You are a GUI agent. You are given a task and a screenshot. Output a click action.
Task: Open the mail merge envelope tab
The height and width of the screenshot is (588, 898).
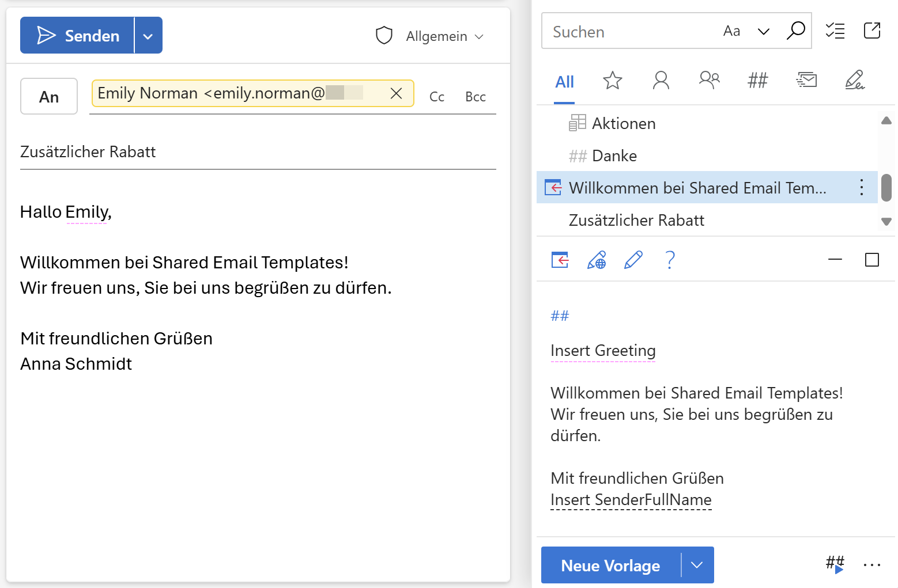(806, 81)
